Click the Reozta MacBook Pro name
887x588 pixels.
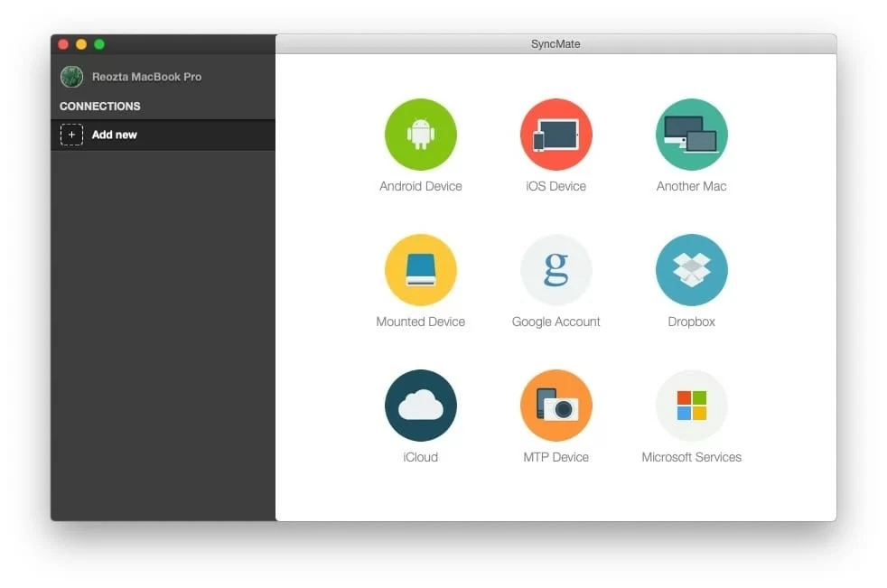pyautogui.click(x=146, y=77)
